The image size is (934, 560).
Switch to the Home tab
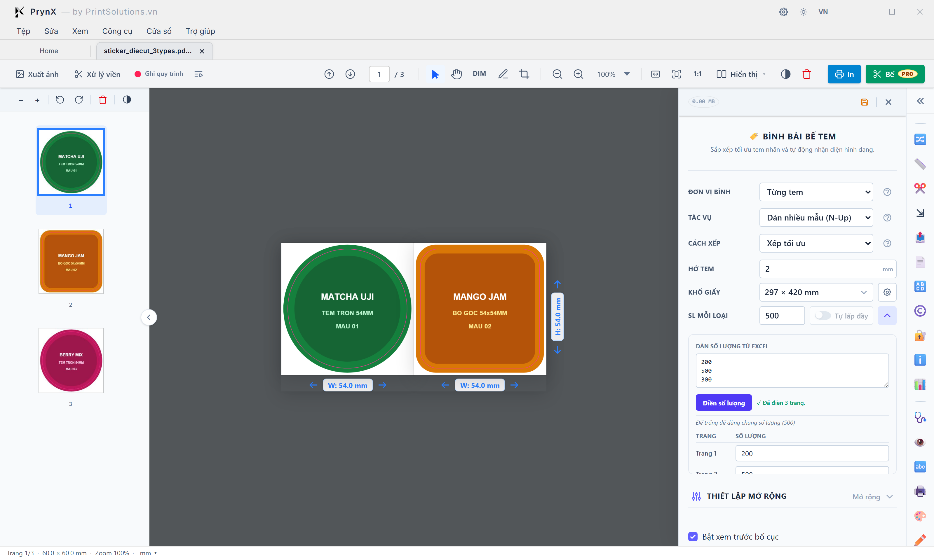coord(49,50)
